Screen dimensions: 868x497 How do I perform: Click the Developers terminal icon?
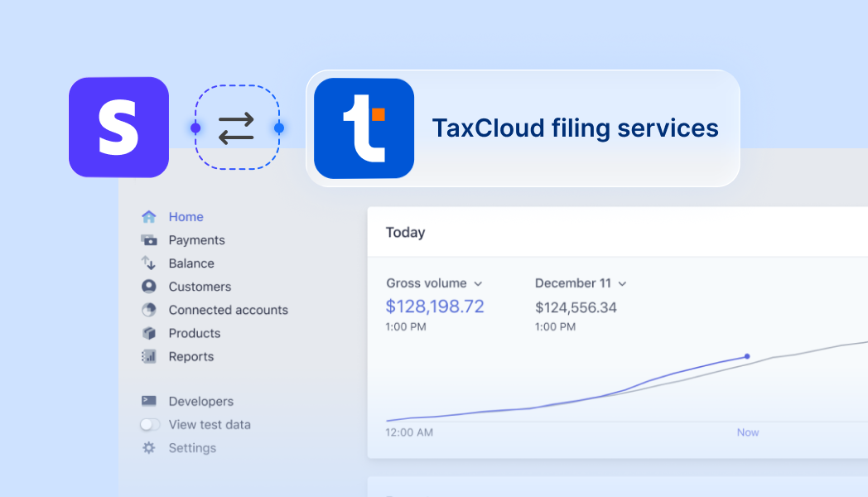148,401
